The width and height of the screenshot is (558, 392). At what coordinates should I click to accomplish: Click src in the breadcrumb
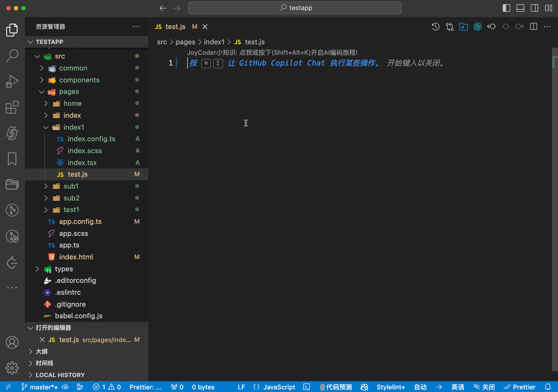point(162,42)
